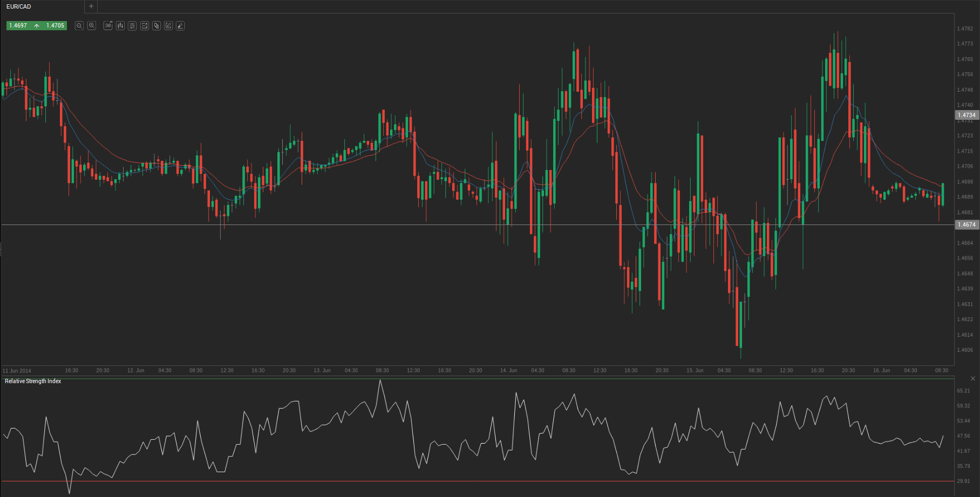Close the Relative Strength Index panel
This screenshot has width=980, height=497.
coord(973,379)
